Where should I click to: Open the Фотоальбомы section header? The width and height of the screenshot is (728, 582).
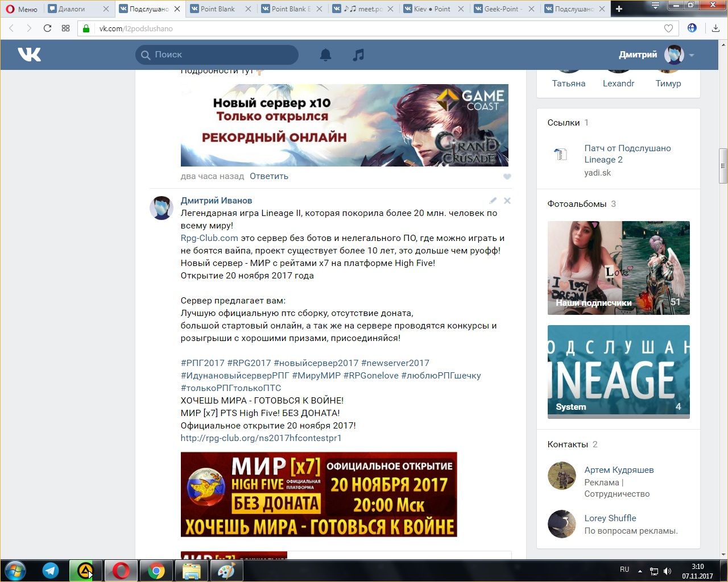577,204
